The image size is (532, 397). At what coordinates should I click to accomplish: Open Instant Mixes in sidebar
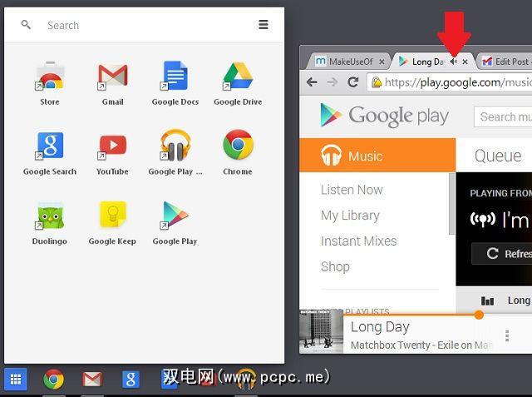(x=358, y=241)
